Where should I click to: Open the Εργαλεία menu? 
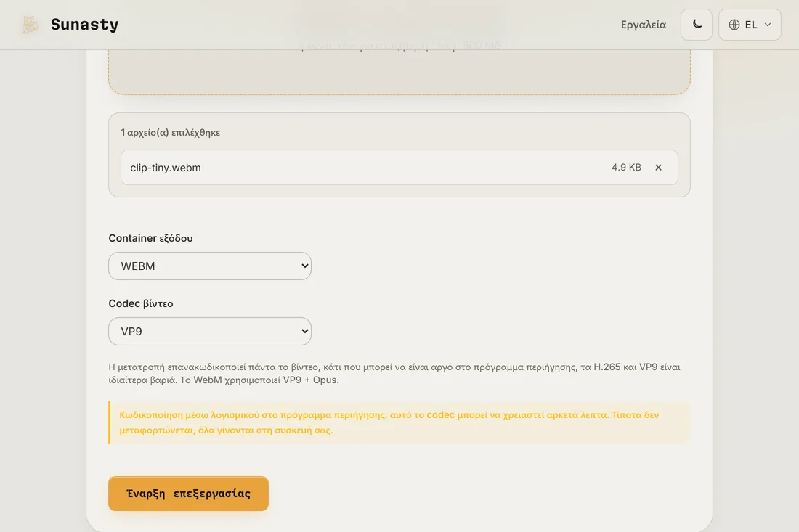[x=643, y=25]
